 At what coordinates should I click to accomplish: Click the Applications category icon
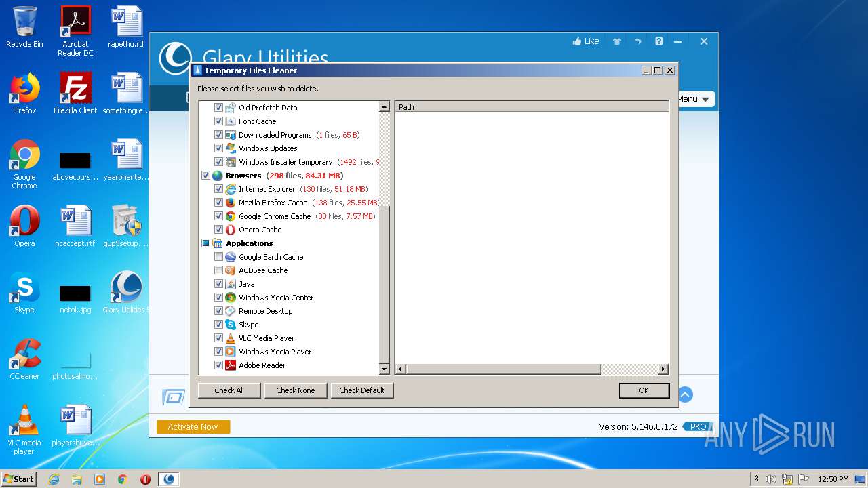218,243
